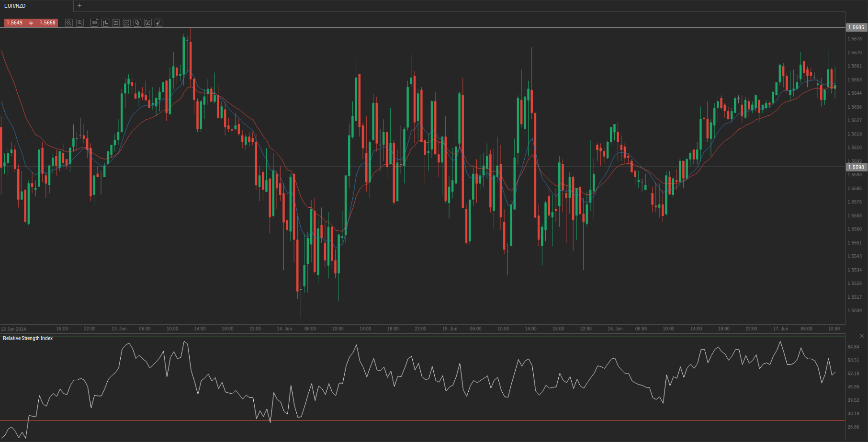This screenshot has width=868, height=442.
Task: Click the 1.5685 price level marker
Action: click(856, 27)
